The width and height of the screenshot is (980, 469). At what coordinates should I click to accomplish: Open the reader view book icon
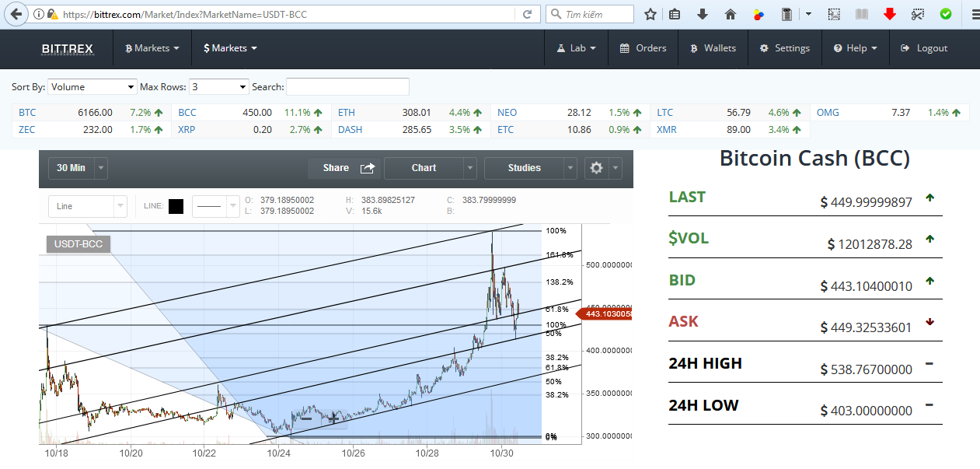point(861,14)
